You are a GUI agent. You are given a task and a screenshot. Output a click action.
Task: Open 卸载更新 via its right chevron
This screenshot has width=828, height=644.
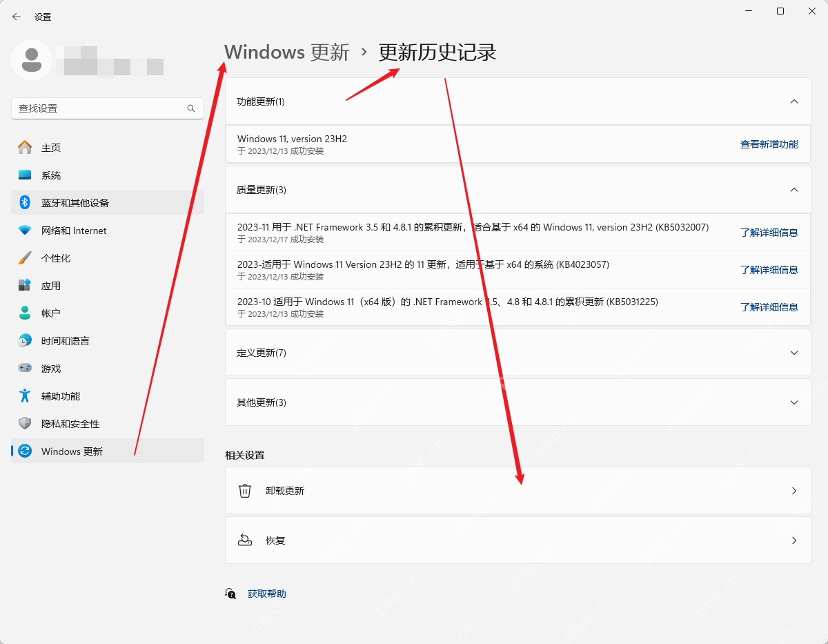tap(794, 491)
